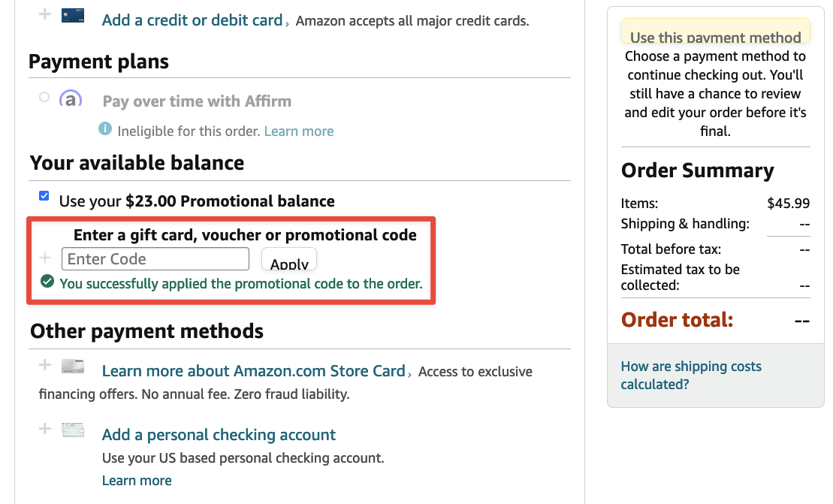Click the Affirm logo icon
The height and width of the screenshot is (504, 833).
click(x=71, y=98)
